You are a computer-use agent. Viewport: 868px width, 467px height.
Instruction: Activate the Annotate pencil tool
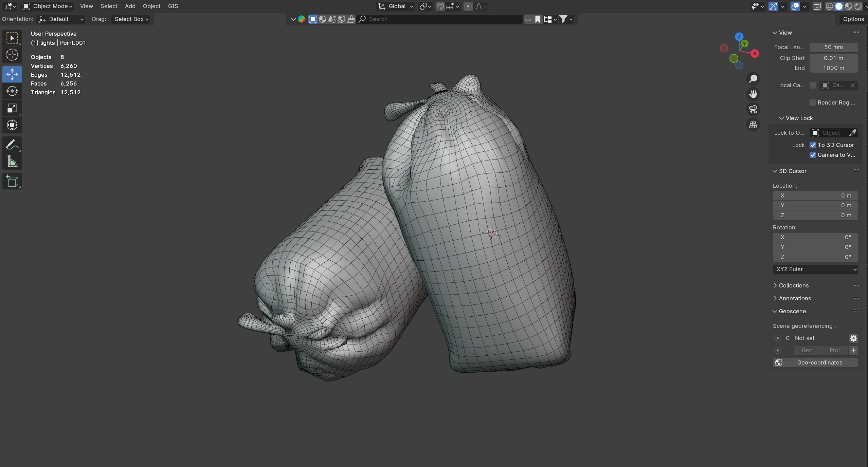[x=12, y=145]
